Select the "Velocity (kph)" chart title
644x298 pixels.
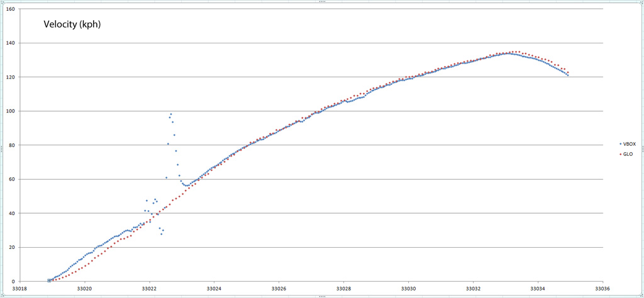click(72, 25)
